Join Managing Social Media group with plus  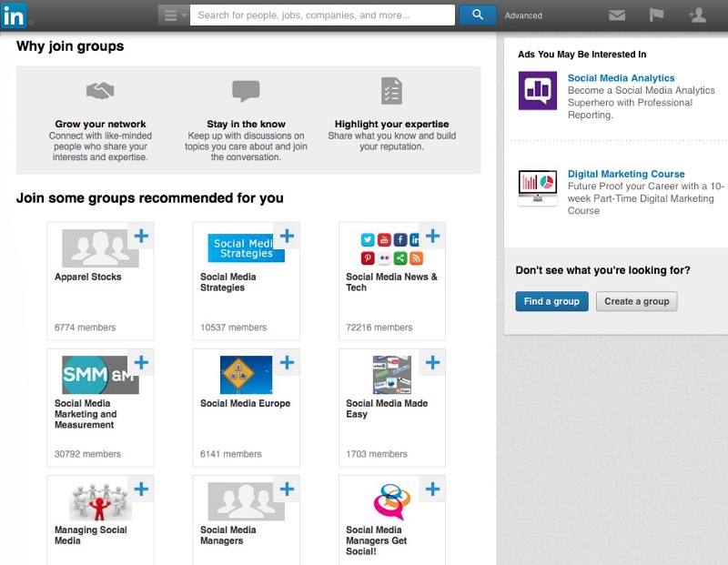[141, 489]
